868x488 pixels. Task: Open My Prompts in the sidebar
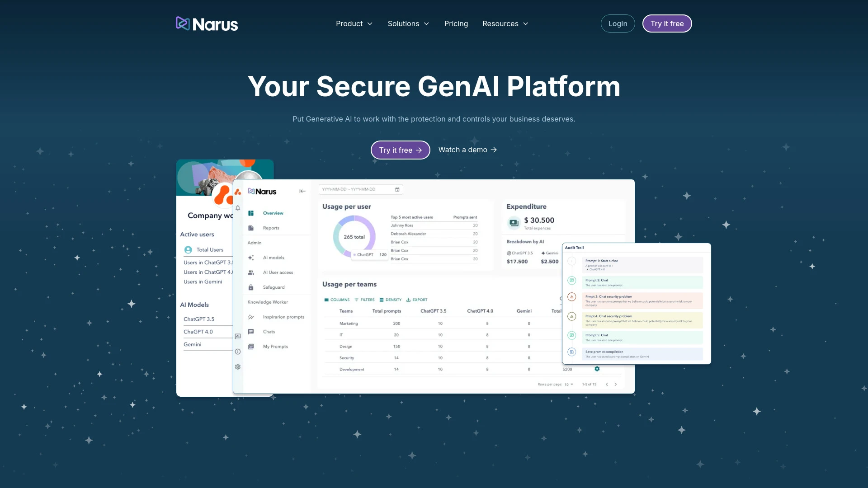(x=275, y=347)
